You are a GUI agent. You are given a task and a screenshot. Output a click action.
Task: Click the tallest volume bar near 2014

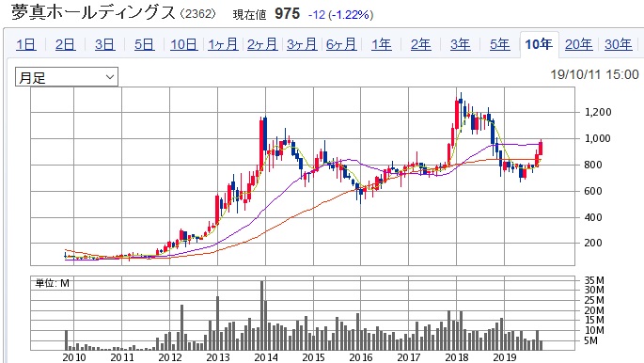[262, 315]
